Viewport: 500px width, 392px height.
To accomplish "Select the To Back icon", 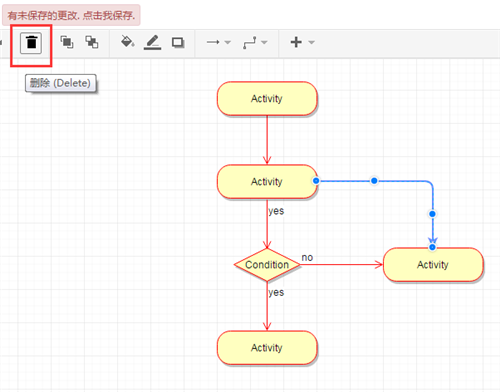I will [92, 42].
